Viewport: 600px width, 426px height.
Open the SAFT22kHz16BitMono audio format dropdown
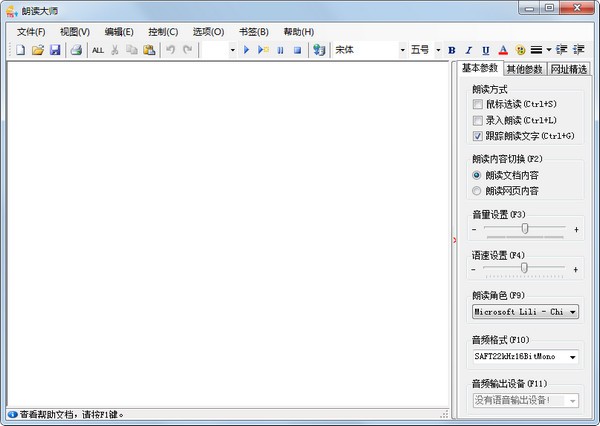pos(525,357)
